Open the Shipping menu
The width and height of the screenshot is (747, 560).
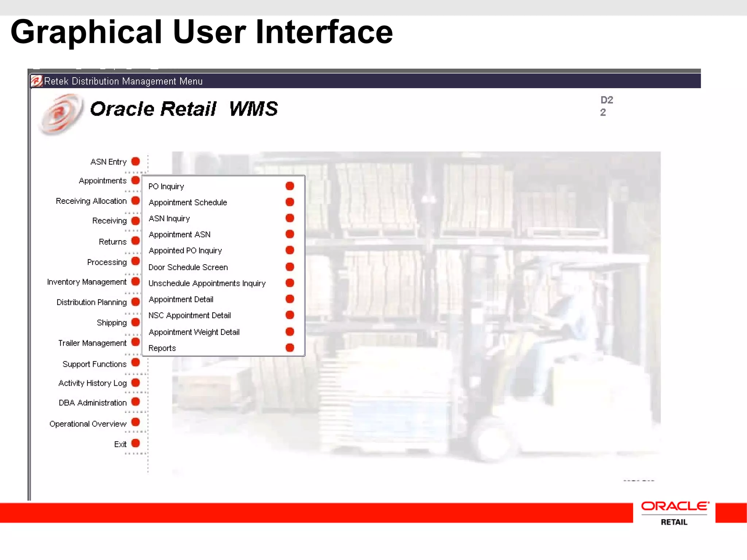pos(112,323)
